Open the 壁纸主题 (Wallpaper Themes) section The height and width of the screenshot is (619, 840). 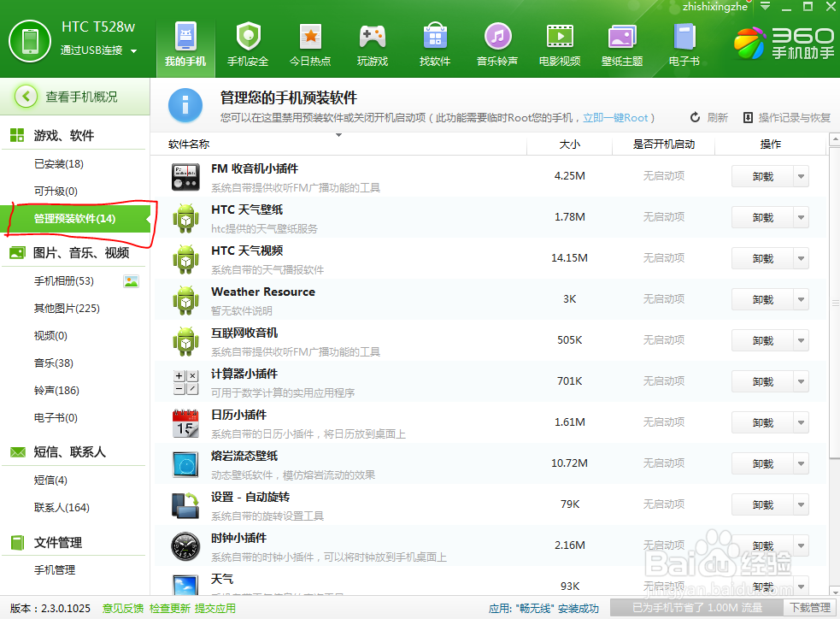pyautogui.click(x=622, y=43)
